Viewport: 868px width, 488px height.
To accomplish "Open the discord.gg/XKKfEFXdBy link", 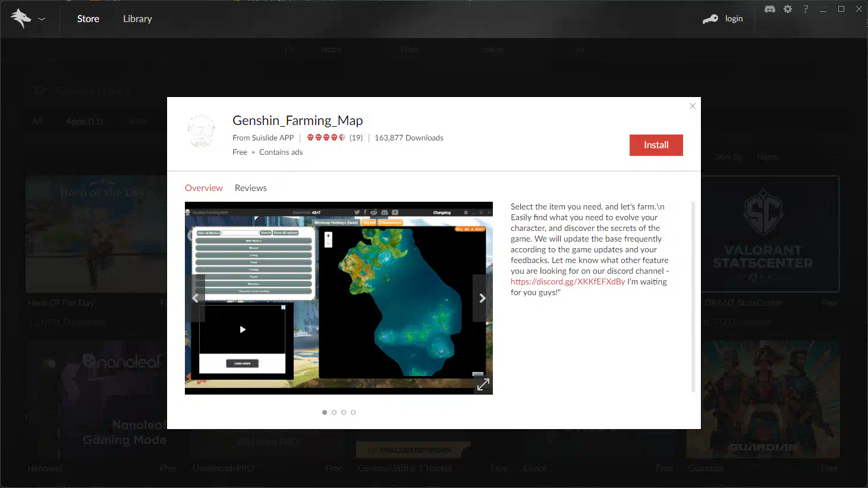I will tap(568, 281).
